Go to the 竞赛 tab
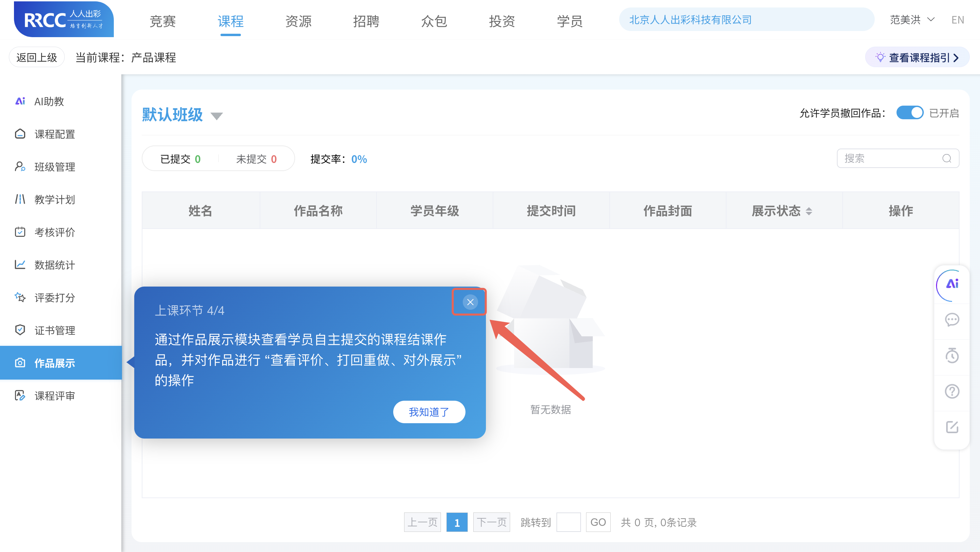Image resolution: width=980 pixels, height=552 pixels. [x=163, y=21]
